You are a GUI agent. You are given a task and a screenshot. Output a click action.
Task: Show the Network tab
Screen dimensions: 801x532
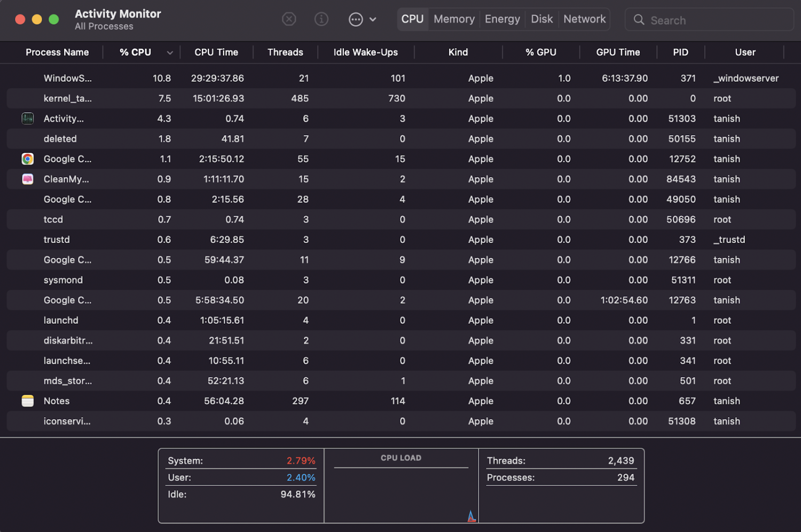coord(584,19)
